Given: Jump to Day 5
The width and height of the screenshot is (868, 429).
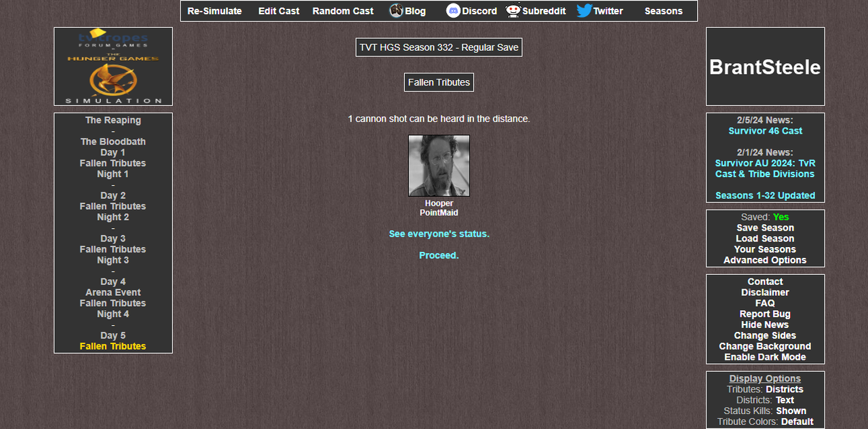Looking at the screenshot, I should [113, 335].
